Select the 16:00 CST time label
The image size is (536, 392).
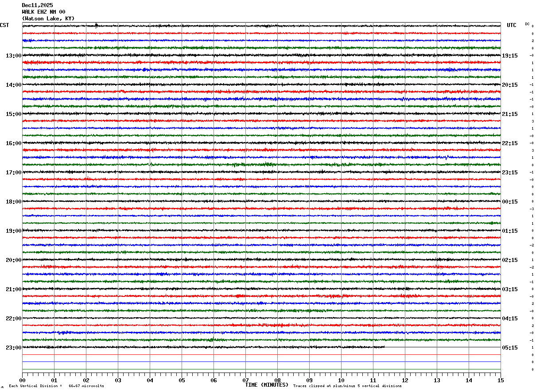(x=14, y=143)
